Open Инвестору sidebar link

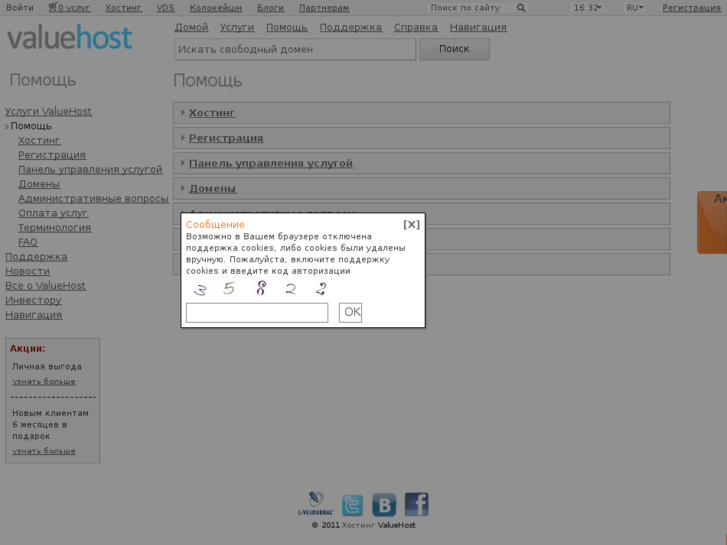pos(33,301)
